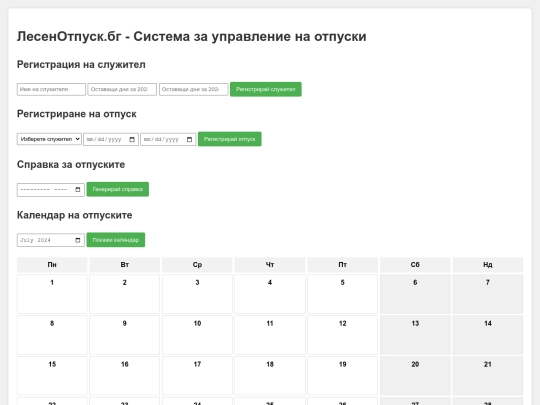Click the Пт column header
Screen dimensions: 540x405
tap(343, 265)
